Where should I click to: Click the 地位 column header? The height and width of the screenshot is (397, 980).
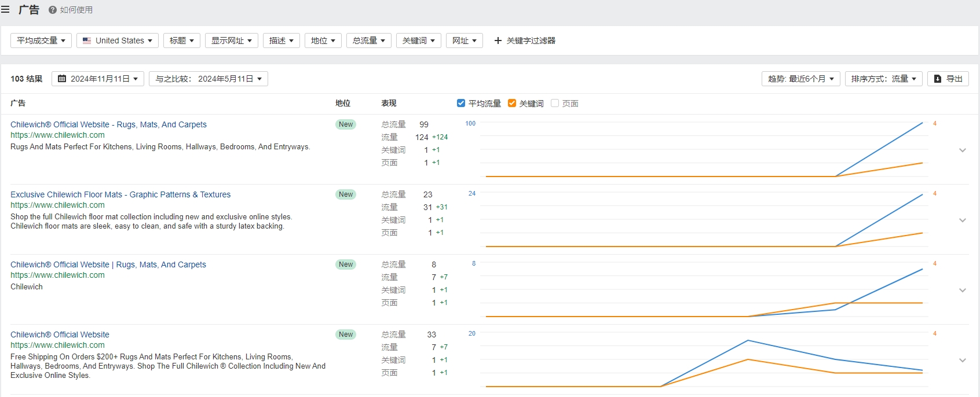point(343,103)
